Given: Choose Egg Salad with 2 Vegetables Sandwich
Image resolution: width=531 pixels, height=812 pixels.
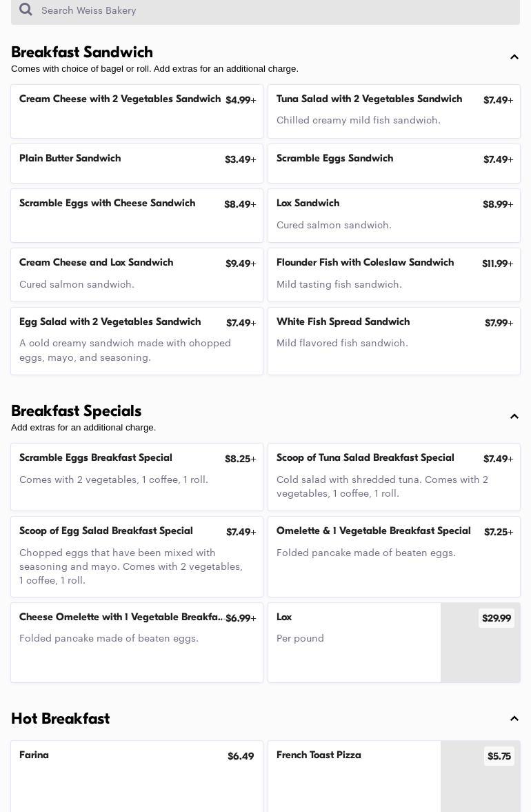Looking at the screenshot, I should [x=137, y=341].
